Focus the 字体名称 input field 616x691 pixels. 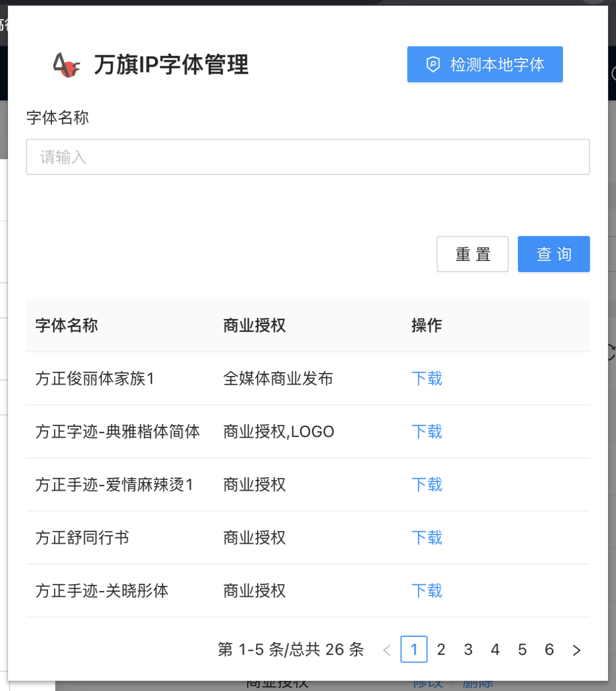308,157
